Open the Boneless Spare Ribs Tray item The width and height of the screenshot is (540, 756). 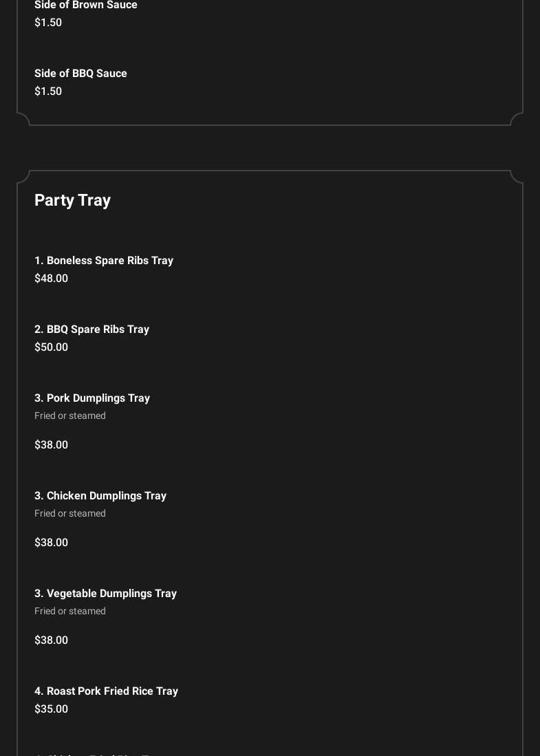pos(104,261)
